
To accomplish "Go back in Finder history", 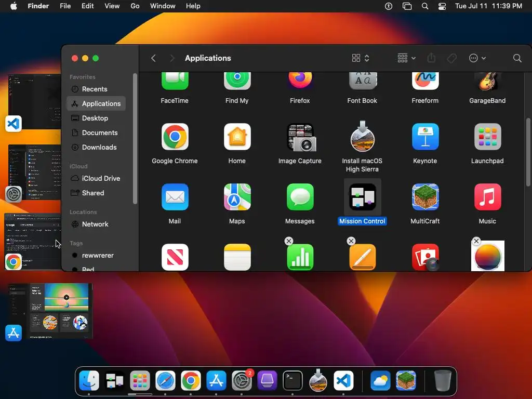I will 153,58.
